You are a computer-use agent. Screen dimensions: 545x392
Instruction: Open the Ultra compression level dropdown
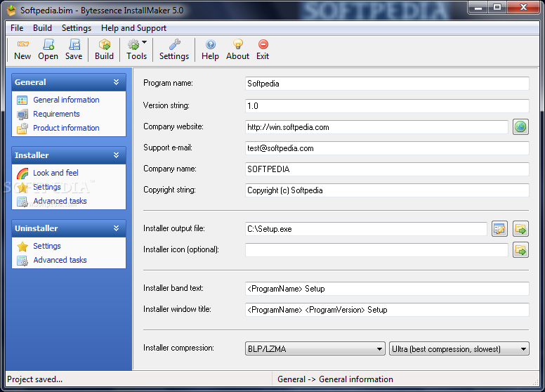(459, 348)
